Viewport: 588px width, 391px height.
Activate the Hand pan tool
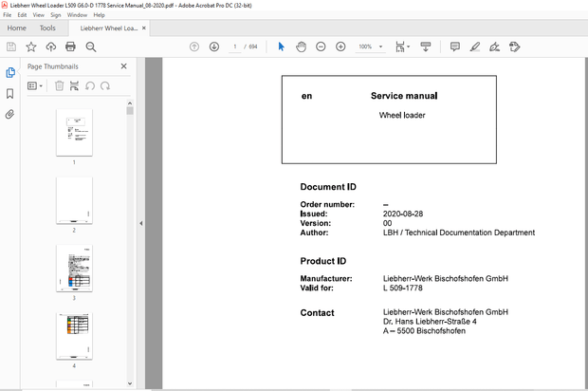[x=302, y=47]
